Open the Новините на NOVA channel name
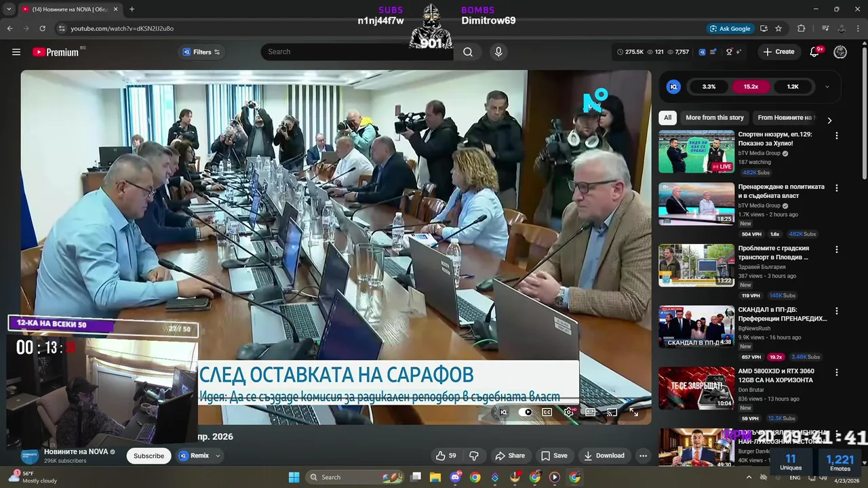Image resolution: width=868 pixels, height=488 pixels. [x=76, y=452]
